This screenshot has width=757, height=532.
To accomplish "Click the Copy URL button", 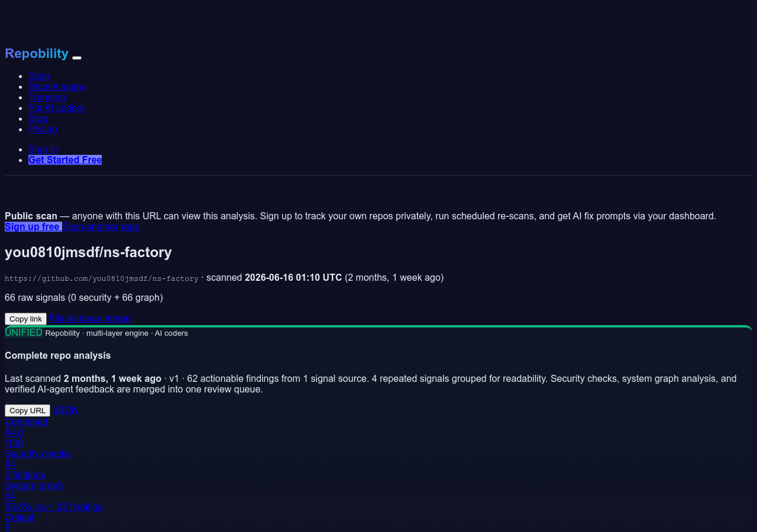I will coord(27,410).
